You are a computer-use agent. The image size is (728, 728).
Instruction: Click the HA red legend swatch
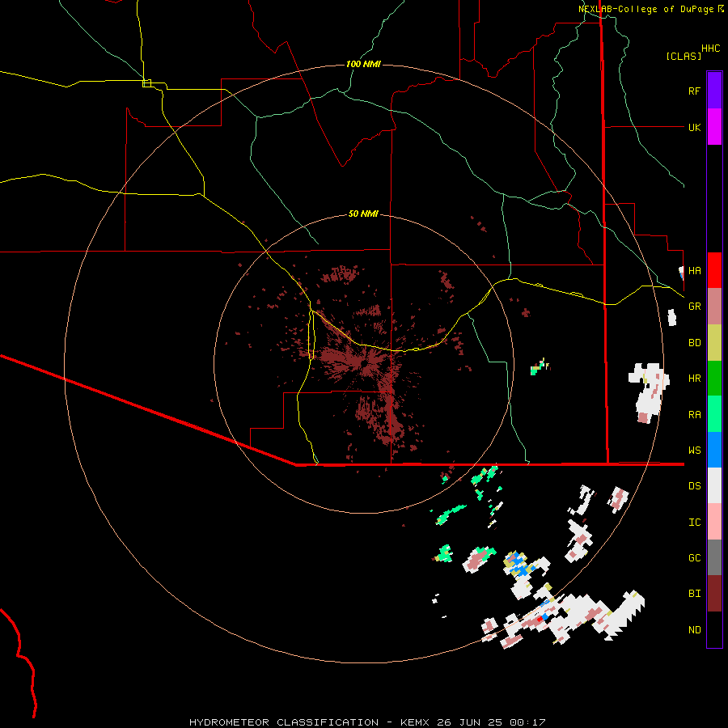714,270
